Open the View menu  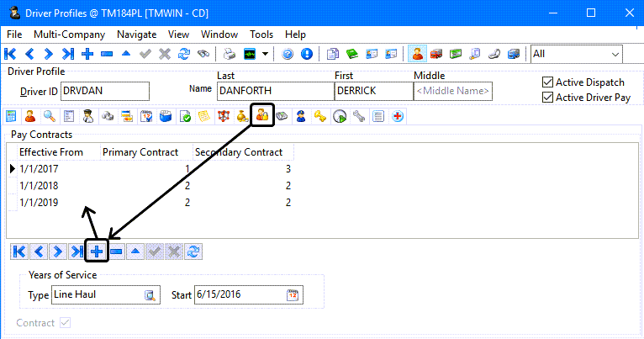[178, 34]
